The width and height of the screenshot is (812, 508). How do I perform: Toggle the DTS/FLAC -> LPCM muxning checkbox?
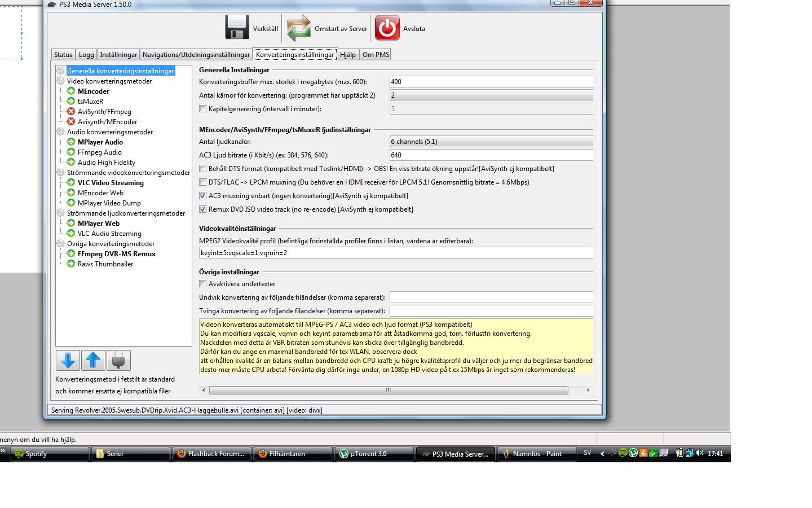pos(202,182)
